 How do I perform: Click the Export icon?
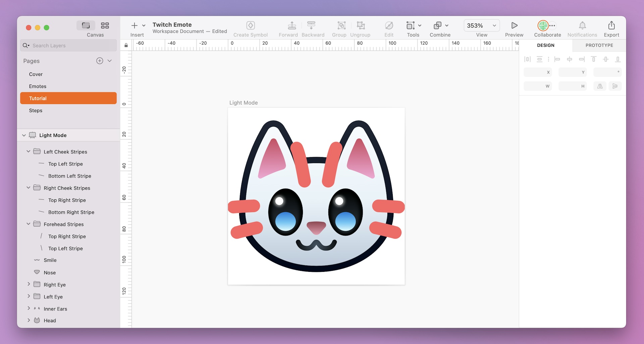point(611,26)
